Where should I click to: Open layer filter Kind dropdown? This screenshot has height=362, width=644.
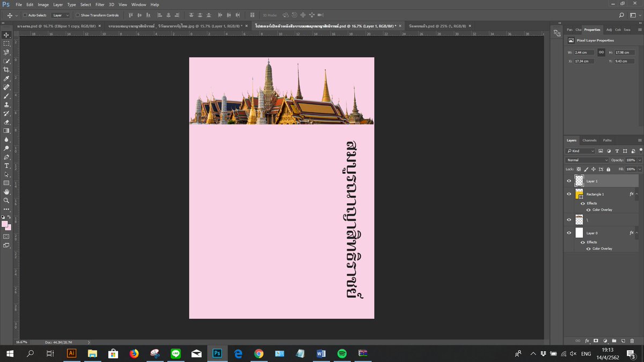581,151
